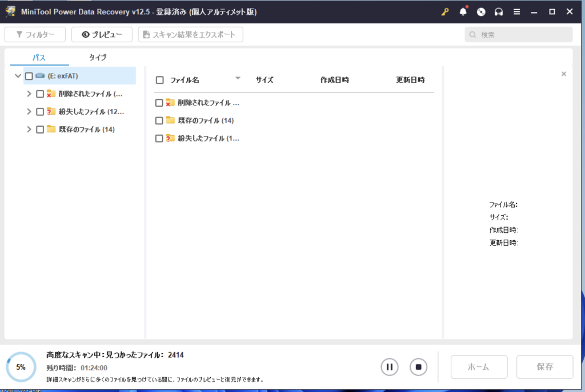The width and height of the screenshot is (585, 392).
Task: Switch to the タイプ tab
Action: tap(98, 58)
